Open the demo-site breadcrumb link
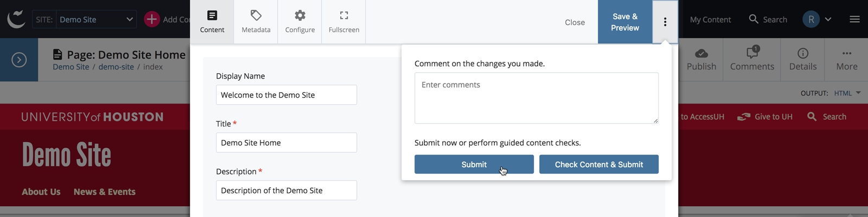 [116, 67]
